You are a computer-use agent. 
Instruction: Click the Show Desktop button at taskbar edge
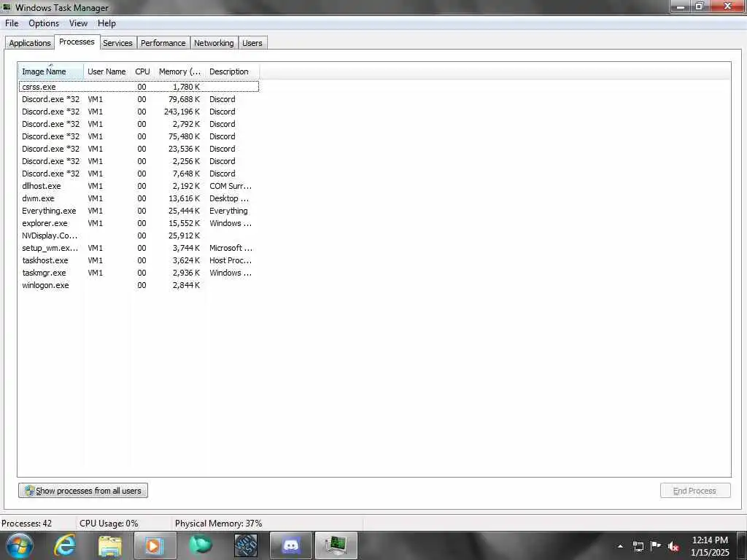(742, 545)
